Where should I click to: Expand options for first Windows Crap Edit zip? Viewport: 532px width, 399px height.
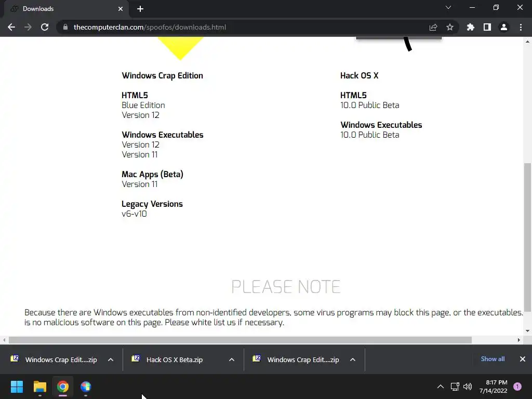tap(111, 360)
